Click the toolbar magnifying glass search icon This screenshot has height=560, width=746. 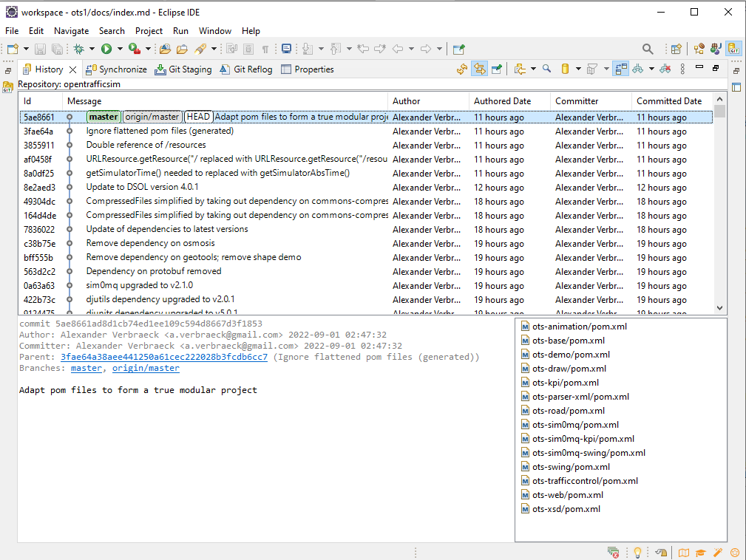click(x=648, y=49)
